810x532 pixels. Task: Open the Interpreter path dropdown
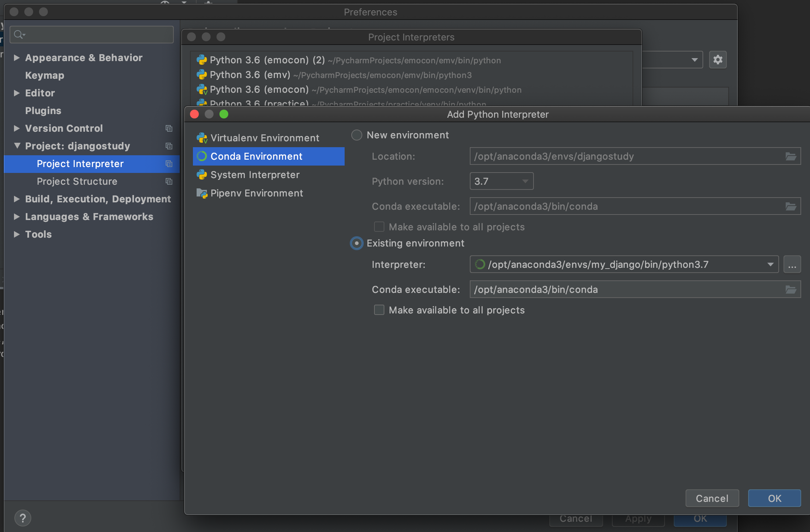pyautogui.click(x=770, y=265)
